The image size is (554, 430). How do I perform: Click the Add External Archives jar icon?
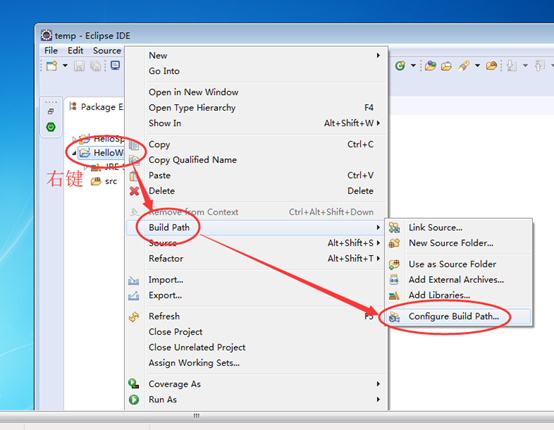coord(394,280)
